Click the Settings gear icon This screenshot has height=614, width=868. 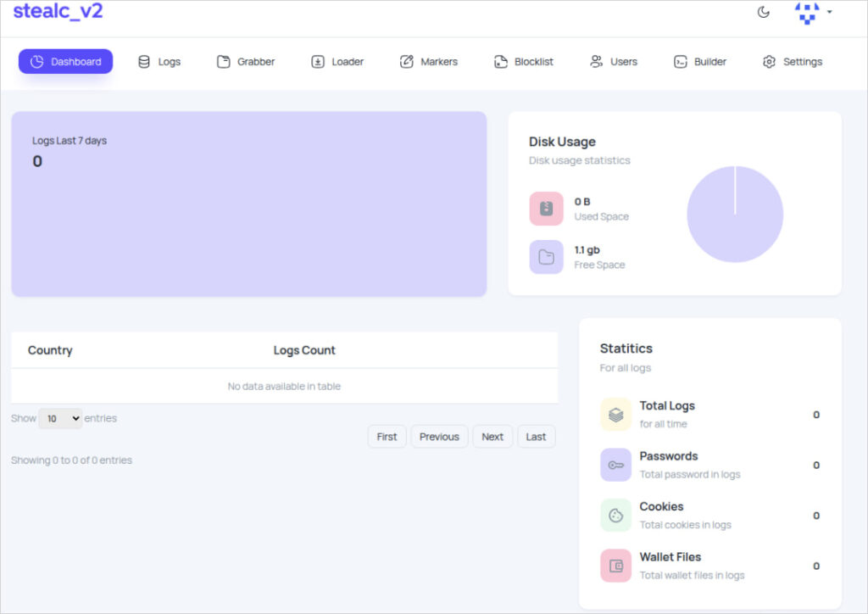pos(769,61)
